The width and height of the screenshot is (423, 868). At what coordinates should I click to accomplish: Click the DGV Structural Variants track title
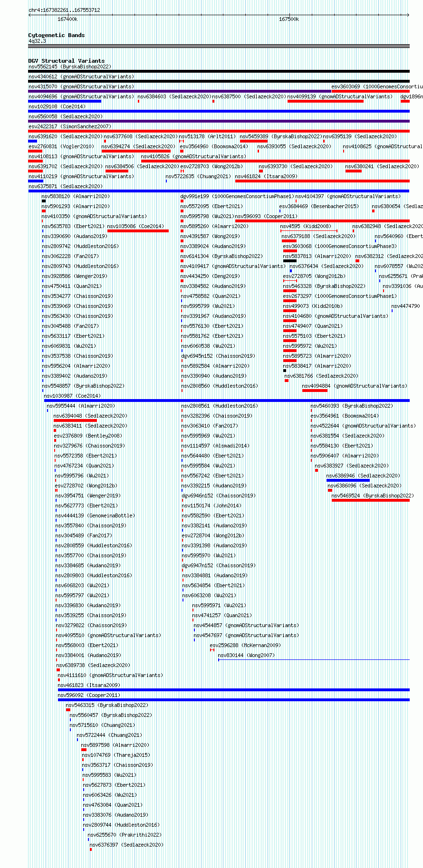(x=67, y=61)
